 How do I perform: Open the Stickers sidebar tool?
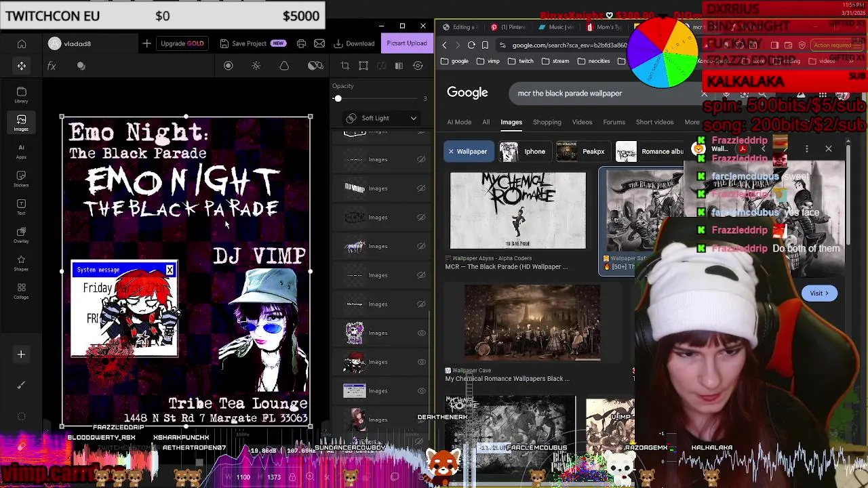click(21, 179)
